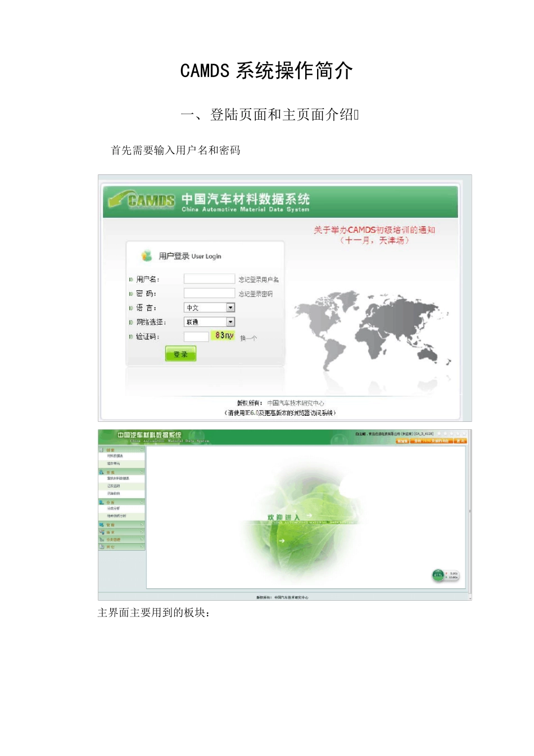The height and width of the screenshot is (756, 534).
Task: Click the middle star in the header rating
Action: coord(451,434)
